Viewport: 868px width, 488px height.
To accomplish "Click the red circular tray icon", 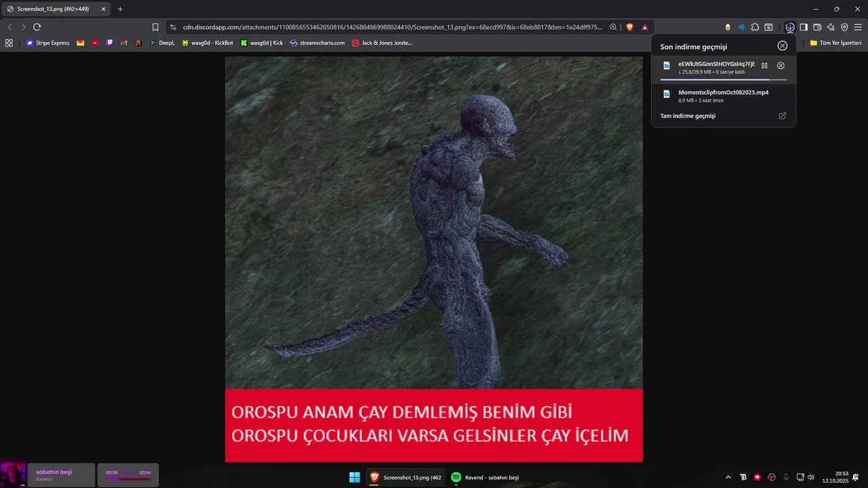I will (x=757, y=477).
